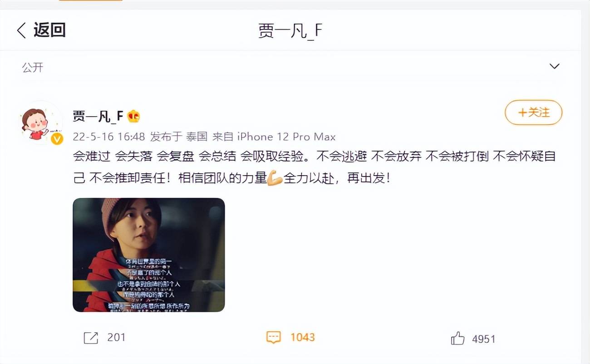Image resolution: width=590 pixels, height=364 pixels.
Task: Like the post with thumbs-up icon
Action: click(457, 338)
